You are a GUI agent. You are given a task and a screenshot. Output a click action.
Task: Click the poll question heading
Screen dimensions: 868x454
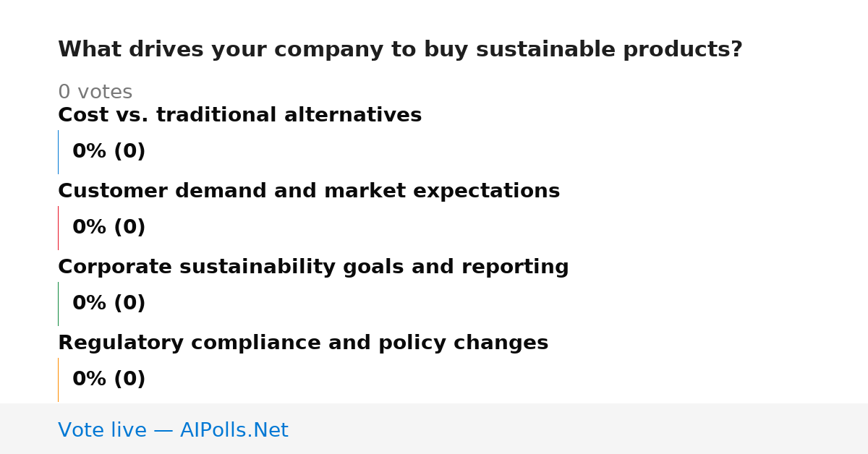400,50
